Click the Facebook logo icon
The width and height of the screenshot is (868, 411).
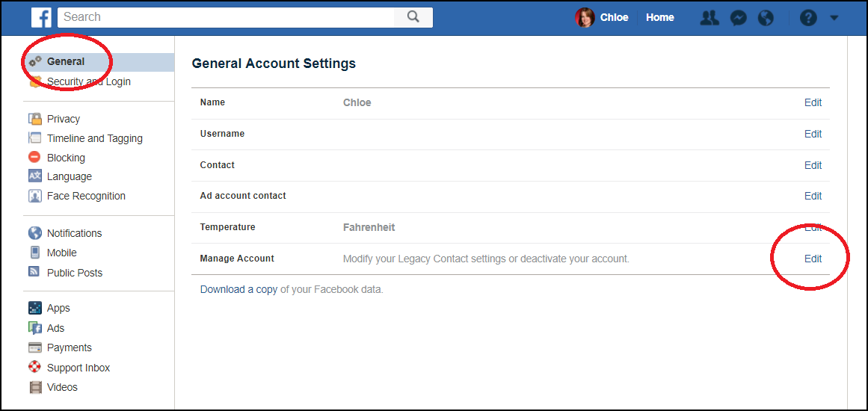click(x=41, y=17)
